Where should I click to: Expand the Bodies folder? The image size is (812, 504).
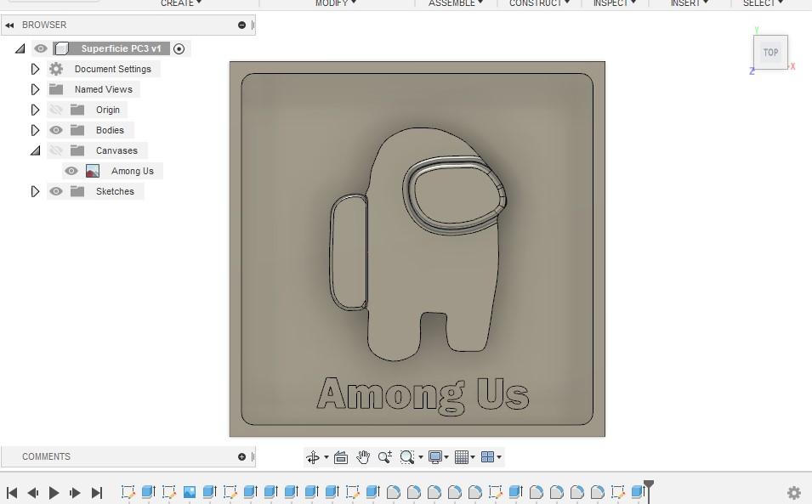[x=35, y=130]
